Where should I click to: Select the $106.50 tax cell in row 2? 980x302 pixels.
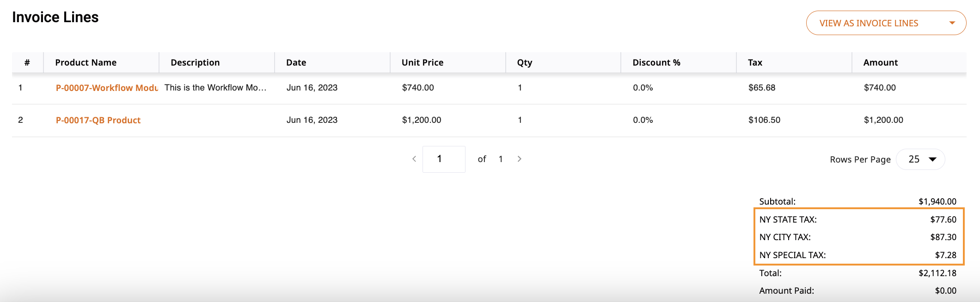pyautogui.click(x=765, y=120)
